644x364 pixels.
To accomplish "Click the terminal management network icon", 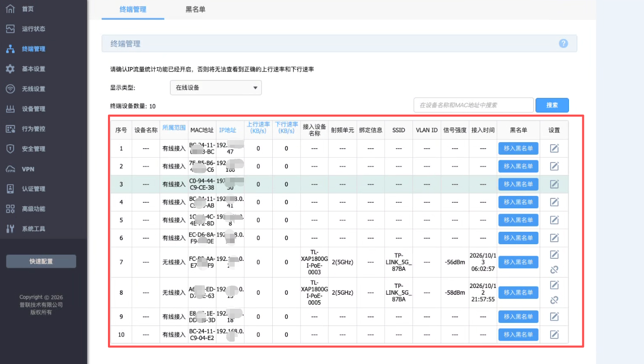I will (x=10, y=49).
